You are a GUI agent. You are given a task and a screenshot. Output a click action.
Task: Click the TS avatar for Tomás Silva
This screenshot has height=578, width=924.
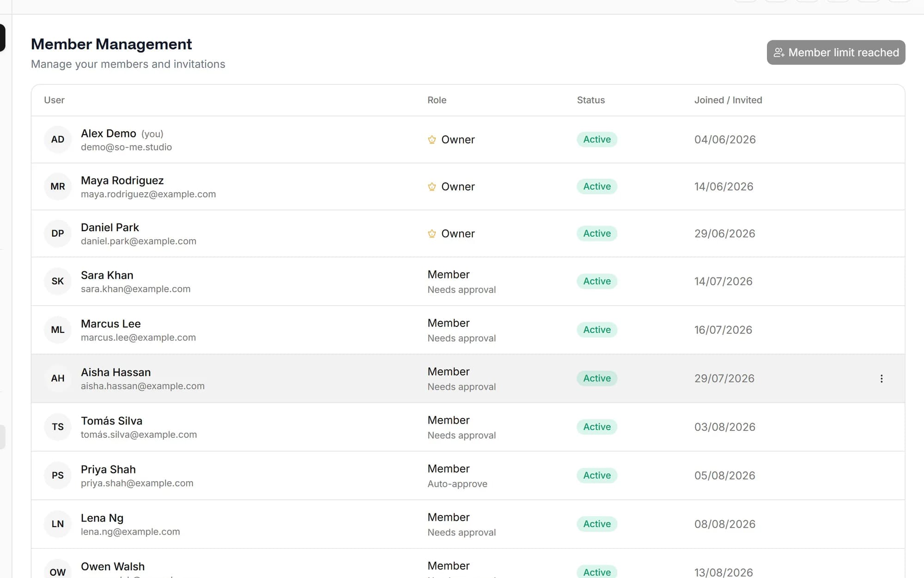tap(58, 427)
